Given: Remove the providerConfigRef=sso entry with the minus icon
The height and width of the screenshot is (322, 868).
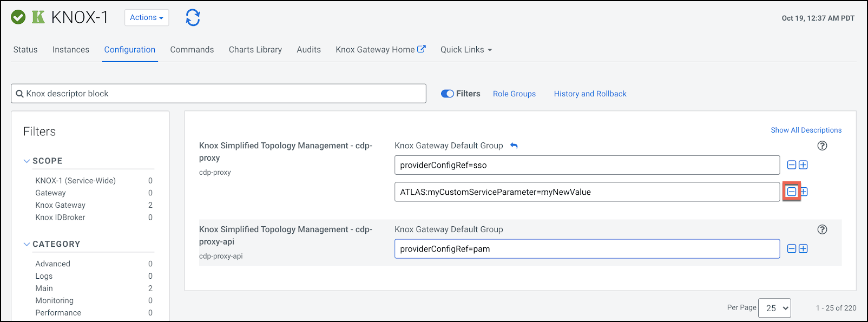Looking at the screenshot, I should tap(792, 165).
